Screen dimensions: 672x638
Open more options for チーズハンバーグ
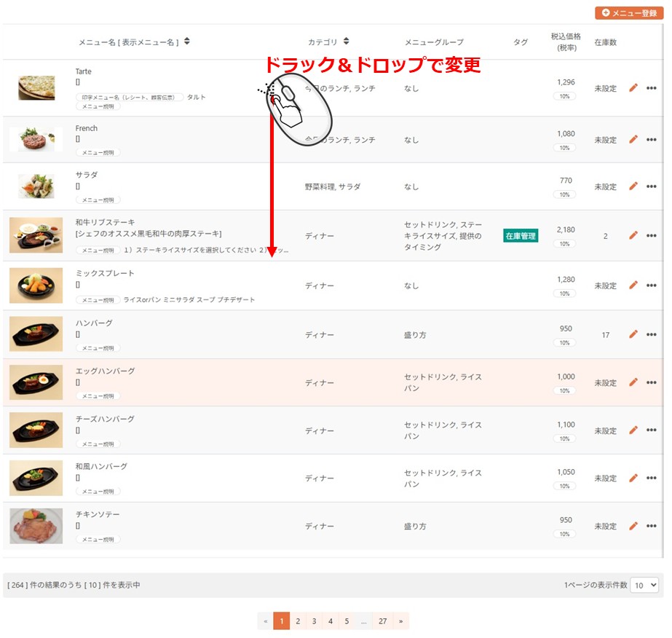(x=651, y=430)
